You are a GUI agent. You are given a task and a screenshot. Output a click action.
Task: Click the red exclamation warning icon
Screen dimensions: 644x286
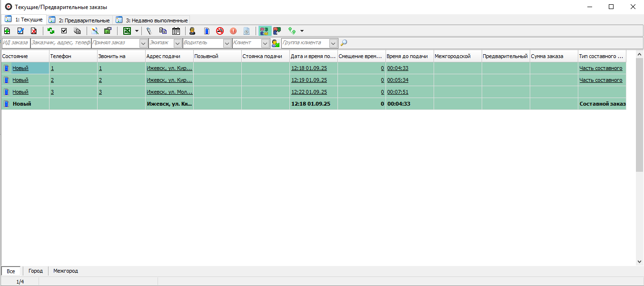[233, 31]
